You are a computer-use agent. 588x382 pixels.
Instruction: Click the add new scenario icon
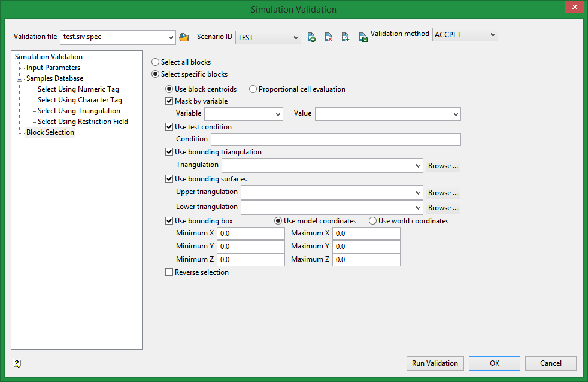pyautogui.click(x=311, y=37)
